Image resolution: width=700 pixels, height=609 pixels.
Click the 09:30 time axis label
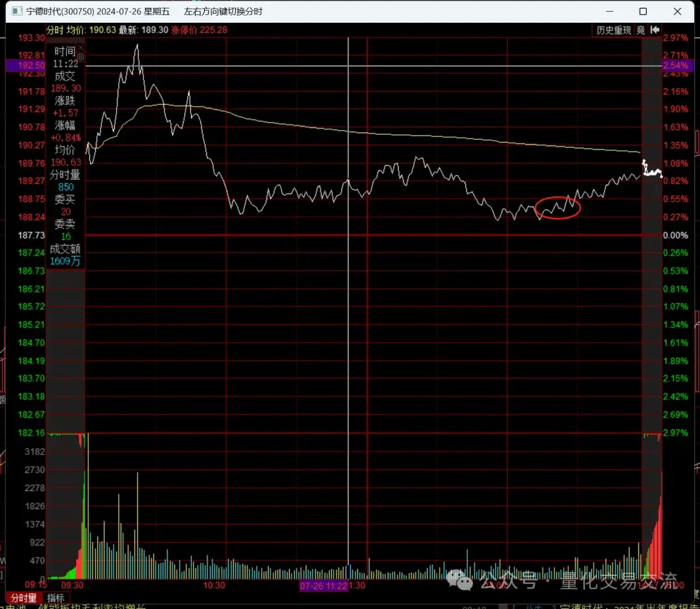pyautogui.click(x=73, y=585)
